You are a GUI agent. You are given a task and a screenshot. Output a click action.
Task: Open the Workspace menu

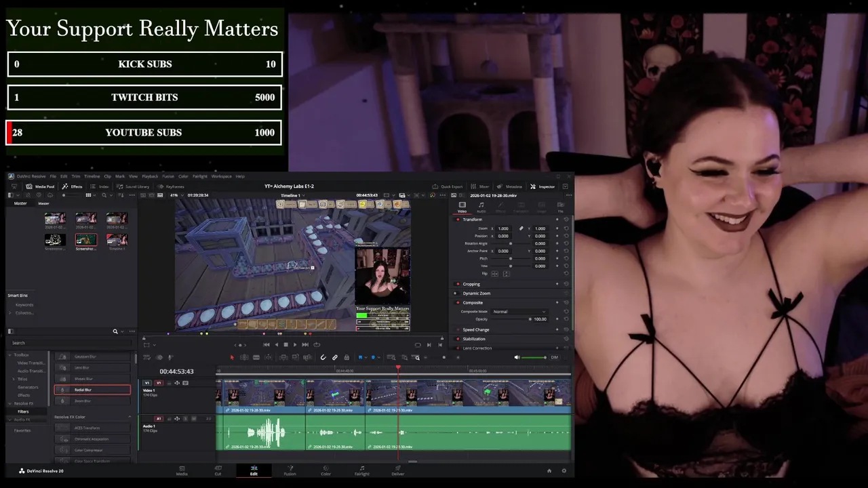222,176
